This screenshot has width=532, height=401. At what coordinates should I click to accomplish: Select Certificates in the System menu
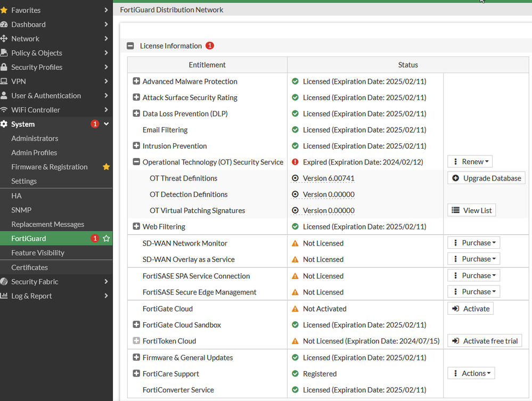(29, 267)
